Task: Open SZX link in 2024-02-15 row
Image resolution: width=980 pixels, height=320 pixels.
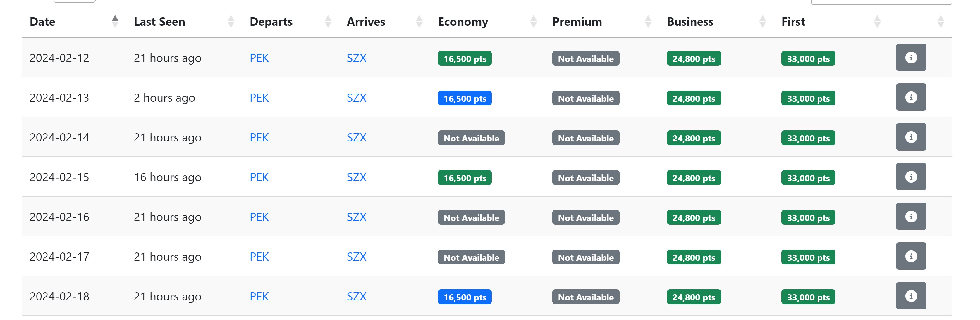Action: pos(357,177)
